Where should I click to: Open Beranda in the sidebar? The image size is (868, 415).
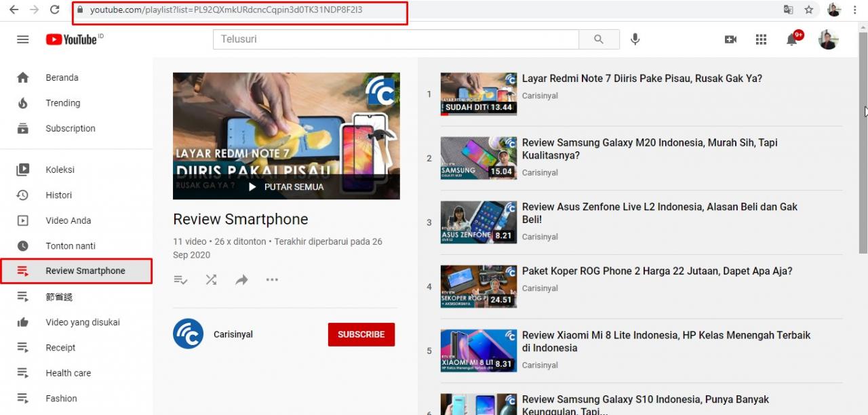[76, 77]
